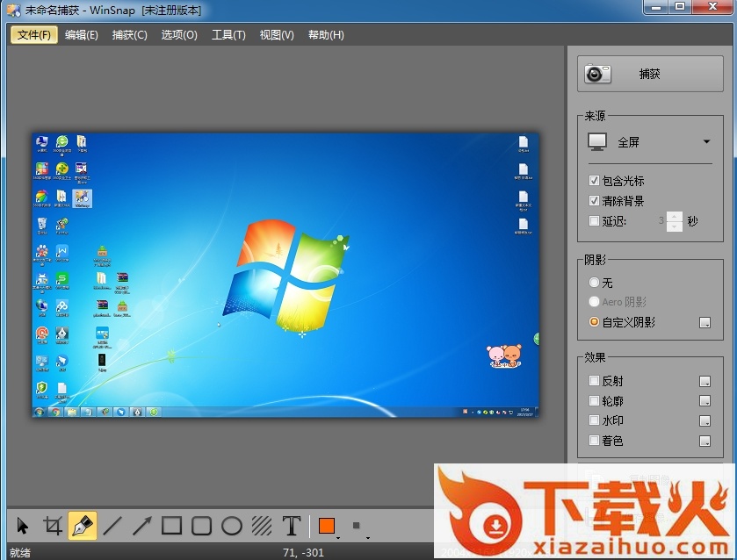Open the 捕获(C) menu

coord(129,35)
